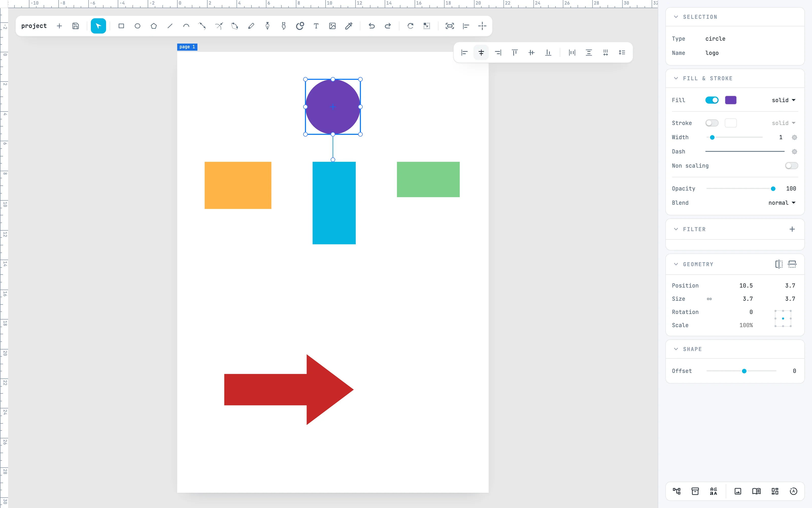Screen dimensions: 812x508
Task: Select the Polygon tool
Action: pyautogui.click(x=154, y=26)
